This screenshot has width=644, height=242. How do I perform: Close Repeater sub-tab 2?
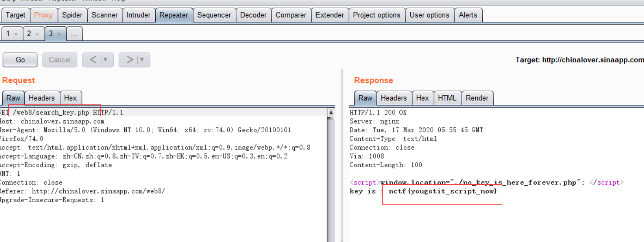point(37,34)
